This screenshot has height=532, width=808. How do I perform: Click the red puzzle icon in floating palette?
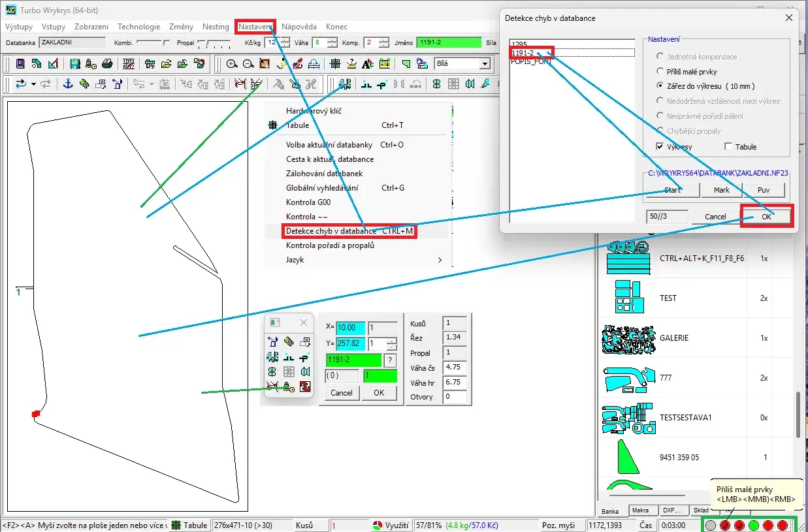point(305,386)
